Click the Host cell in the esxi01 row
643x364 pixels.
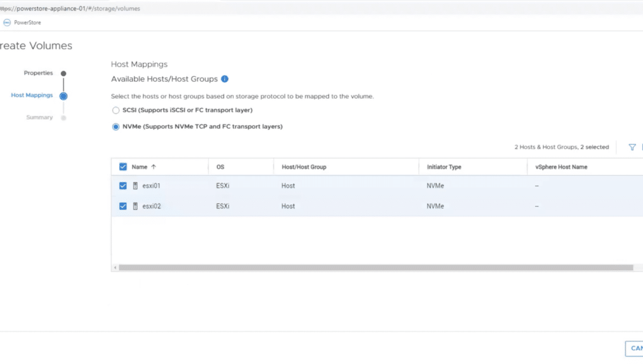[x=288, y=186]
